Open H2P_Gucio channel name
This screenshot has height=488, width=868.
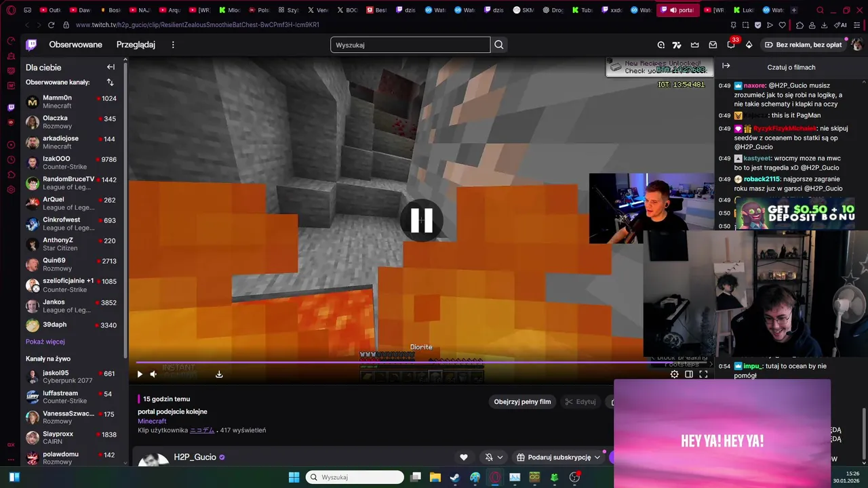click(x=195, y=457)
